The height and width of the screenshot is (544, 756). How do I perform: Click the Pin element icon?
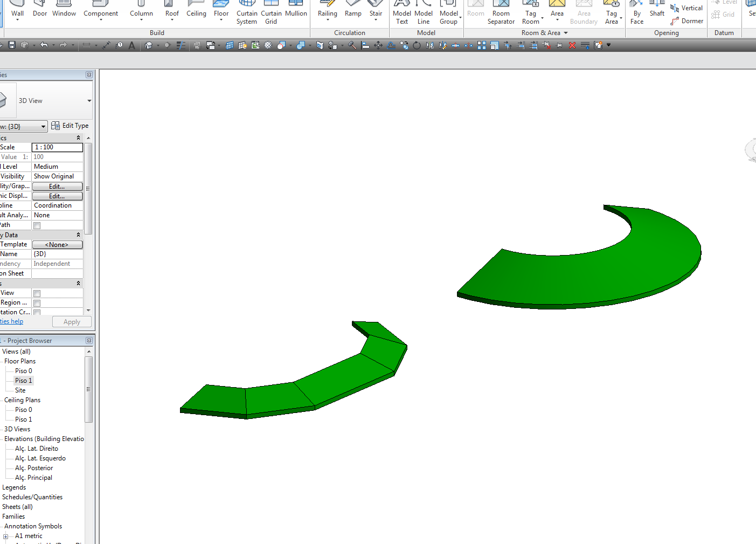click(559, 45)
